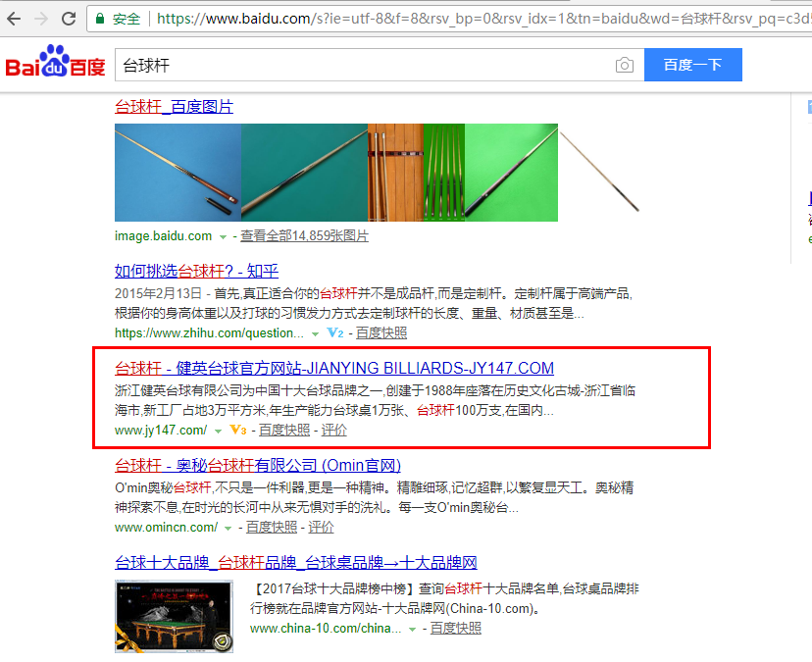Image resolution: width=812 pixels, height=662 pixels.
Task: Click 查看全部14,859张图片 link
Action: click(304, 236)
